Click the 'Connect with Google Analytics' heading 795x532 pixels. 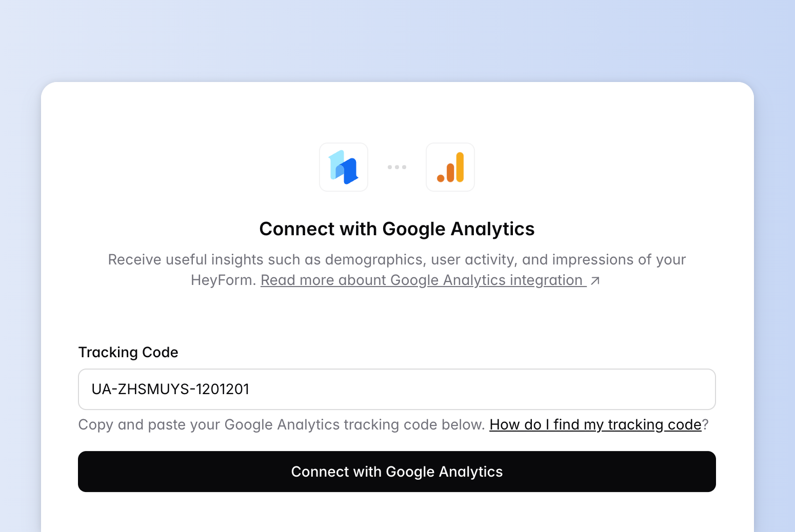[397, 229]
